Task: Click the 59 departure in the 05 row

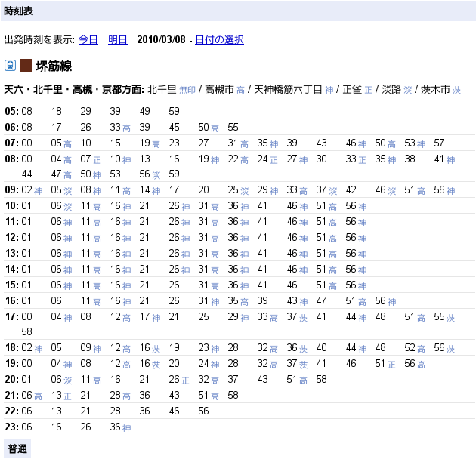Action: coord(175,111)
